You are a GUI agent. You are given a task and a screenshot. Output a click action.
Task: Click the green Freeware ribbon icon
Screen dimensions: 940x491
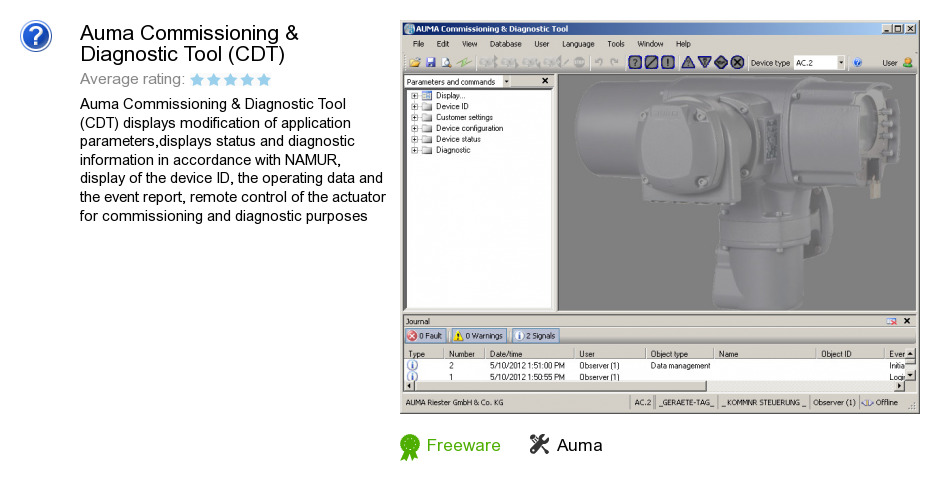point(410,447)
